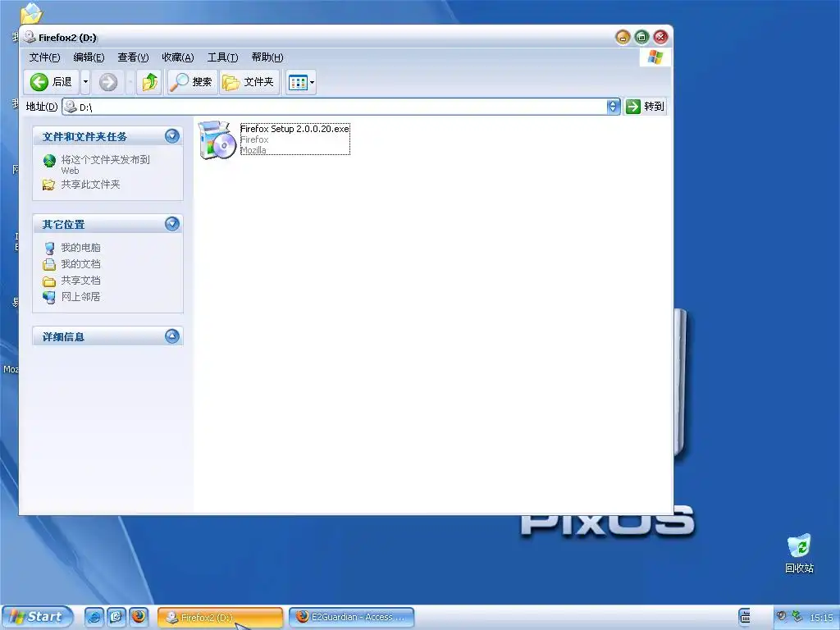Screen dimensions: 840x630
Task: Open the Back button history dropdown arrow
Action: coord(85,82)
